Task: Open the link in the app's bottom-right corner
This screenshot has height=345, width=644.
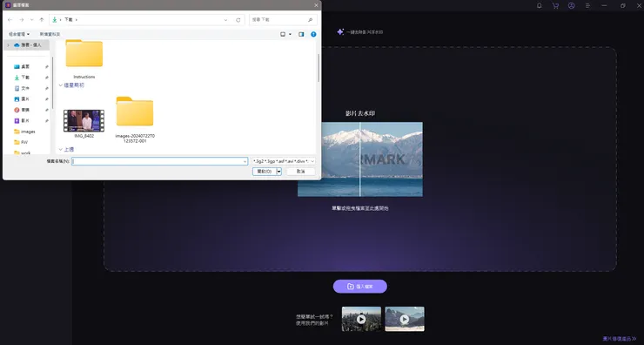Action: 620,339
